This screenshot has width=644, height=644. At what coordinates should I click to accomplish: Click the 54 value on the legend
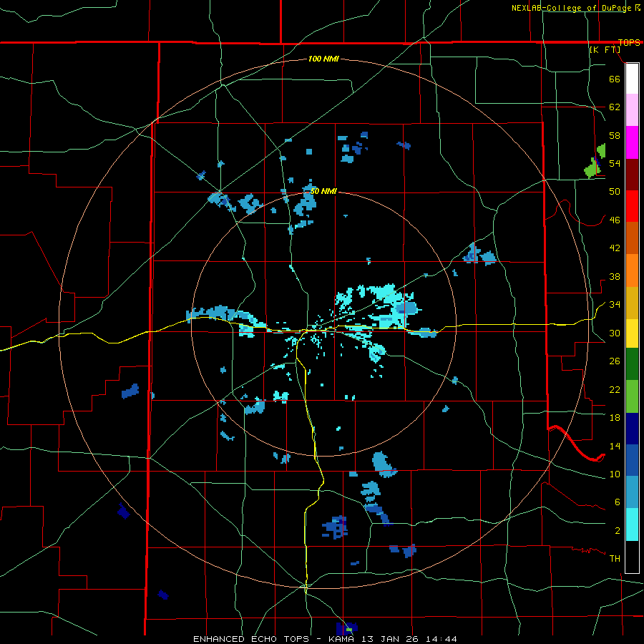pos(615,163)
